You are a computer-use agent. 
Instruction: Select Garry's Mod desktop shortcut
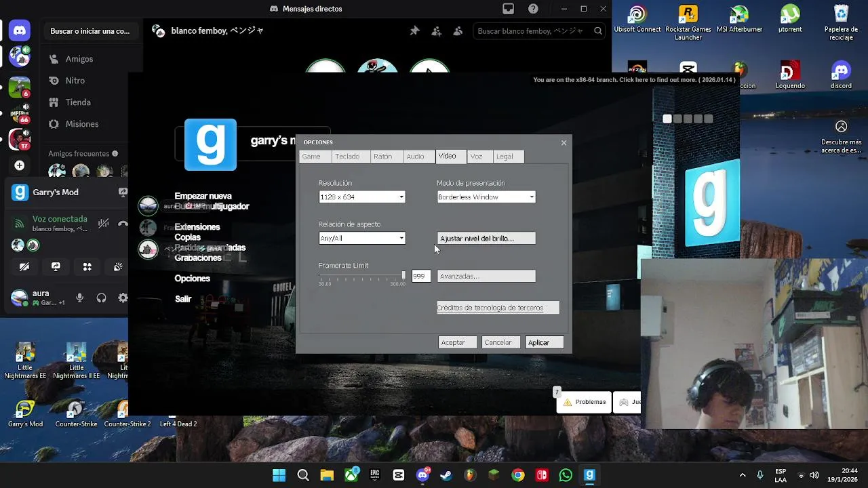pyautogui.click(x=25, y=415)
